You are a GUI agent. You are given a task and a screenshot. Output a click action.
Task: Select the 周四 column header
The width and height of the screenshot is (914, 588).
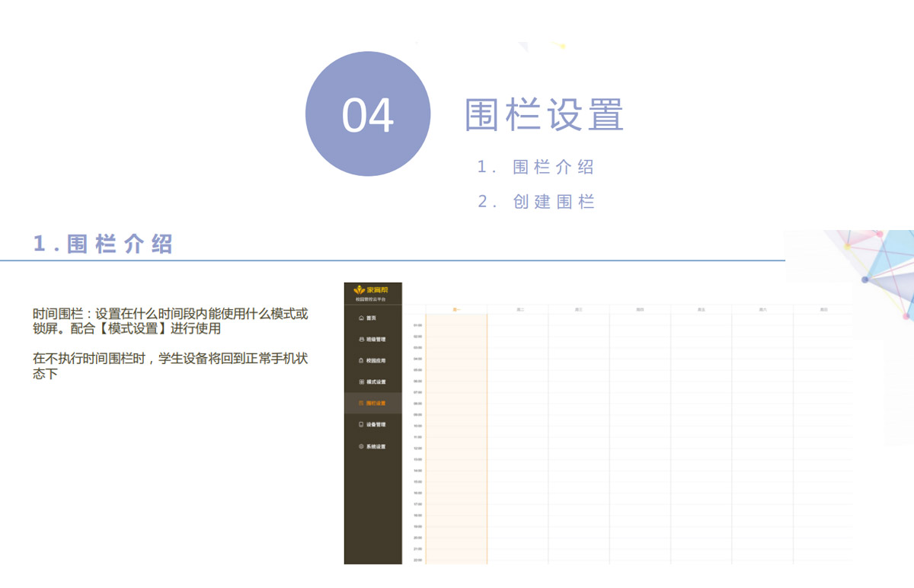pyautogui.click(x=640, y=310)
